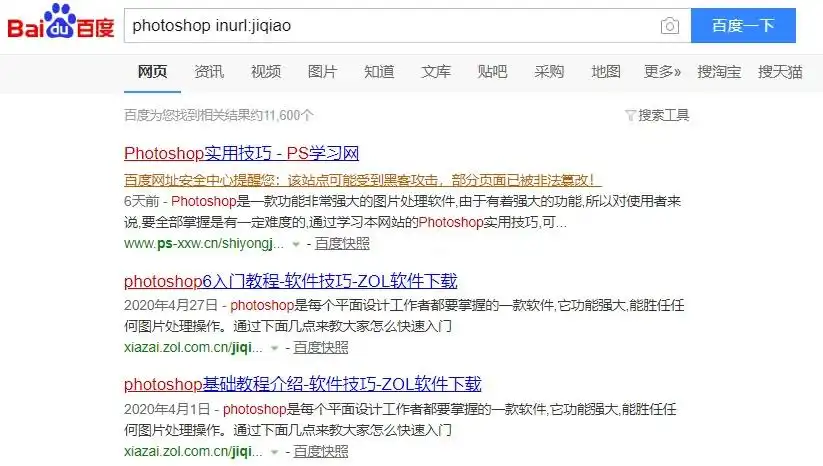Viewport: 823px width, 466px height.
Task: Expand the 更多 menu
Action: (x=662, y=72)
